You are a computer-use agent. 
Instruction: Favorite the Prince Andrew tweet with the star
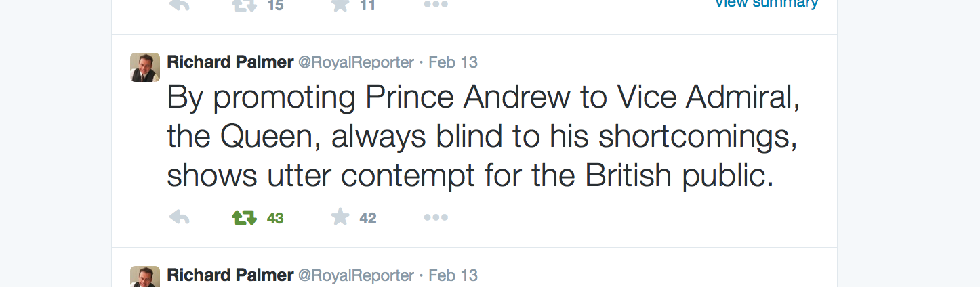340,217
